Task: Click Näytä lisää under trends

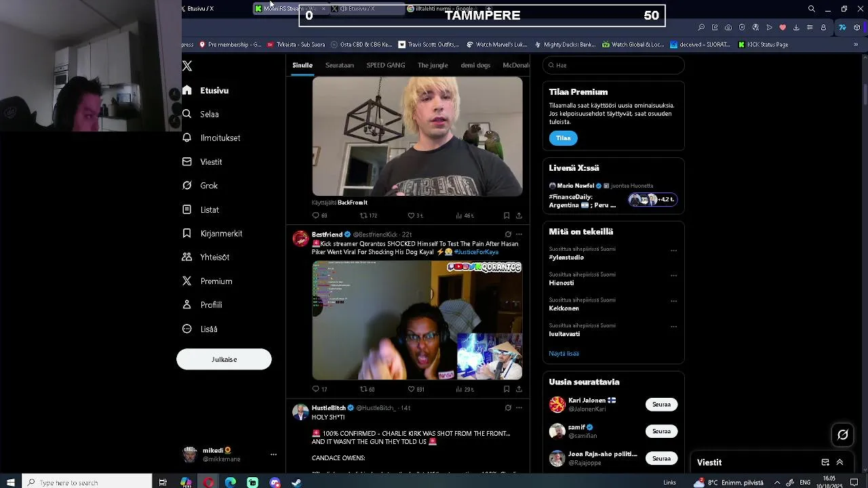Action: [x=564, y=354]
